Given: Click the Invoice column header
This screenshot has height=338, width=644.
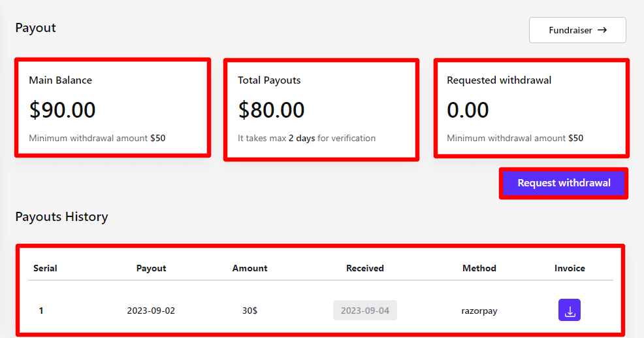Looking at the screenshot, I should point(570,268).
